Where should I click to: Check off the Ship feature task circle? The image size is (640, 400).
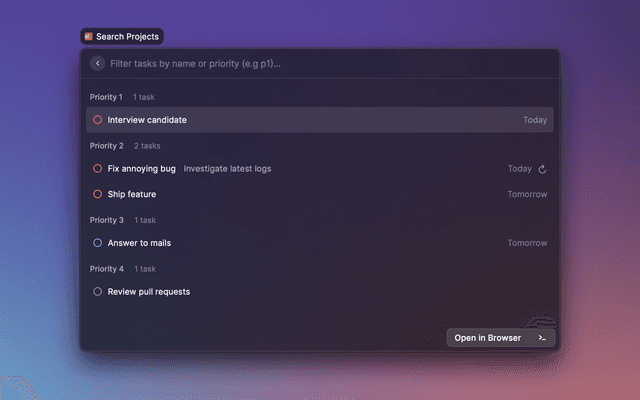[x=97, y=194]
